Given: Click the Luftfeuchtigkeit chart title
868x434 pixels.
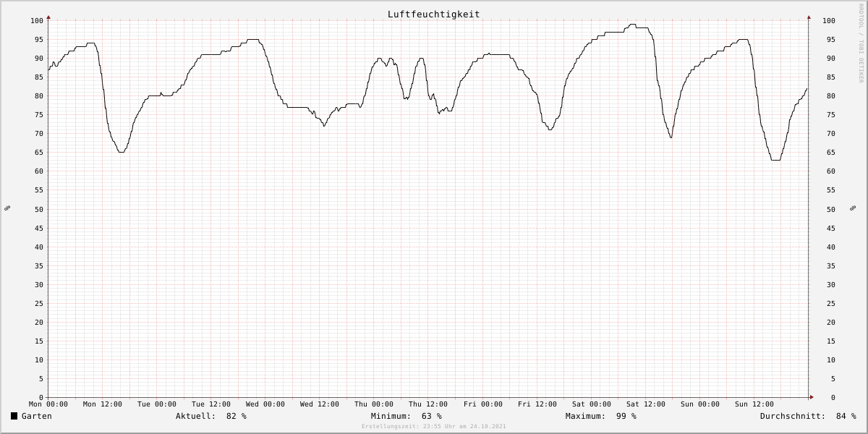Looking at the screenshot, I should pos(433,14).
